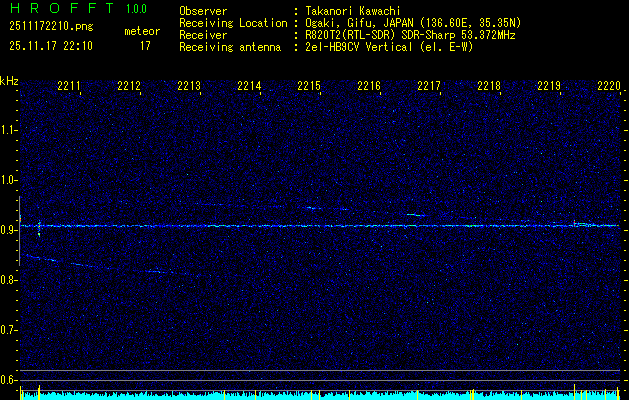Select the 0.8 frequency axis label
629x400 pixels.
[9, 280]
